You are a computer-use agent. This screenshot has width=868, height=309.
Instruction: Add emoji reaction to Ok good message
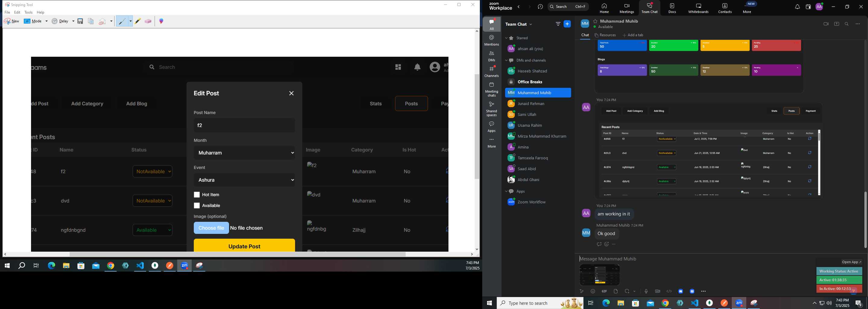point(606,244)
